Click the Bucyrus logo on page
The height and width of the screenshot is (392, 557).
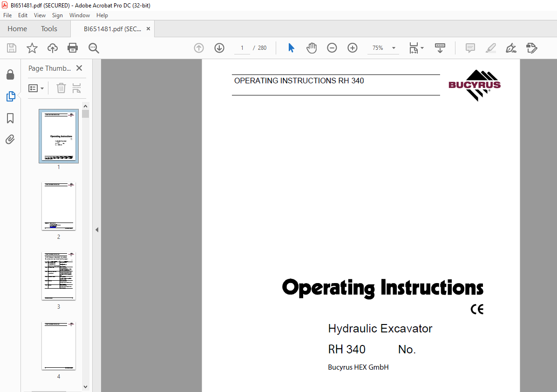pyautogui.click(x=475, y=85)
